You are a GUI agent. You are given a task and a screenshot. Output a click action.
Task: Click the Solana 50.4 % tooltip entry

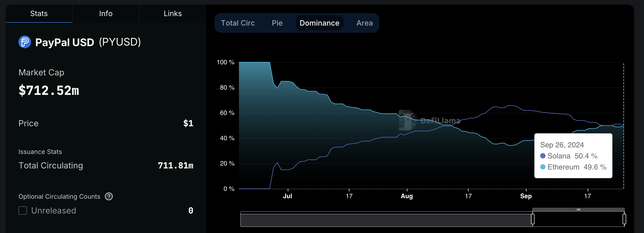(569, 156)
